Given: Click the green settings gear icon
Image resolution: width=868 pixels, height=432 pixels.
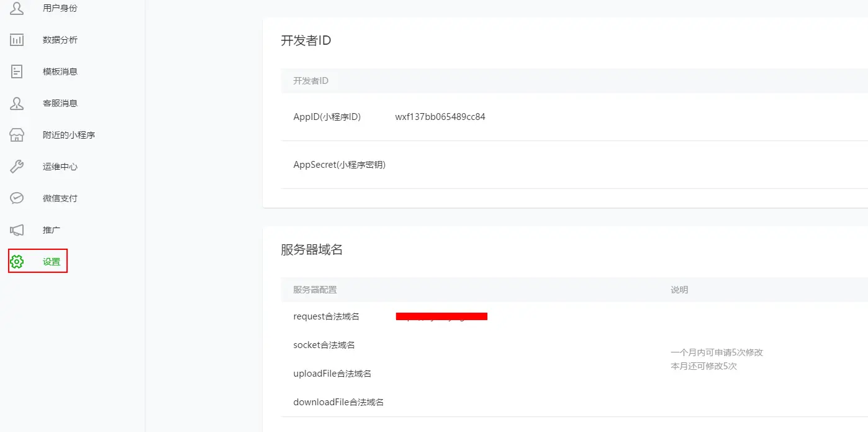Looking at the screenshot, I should tap(17, 262).
